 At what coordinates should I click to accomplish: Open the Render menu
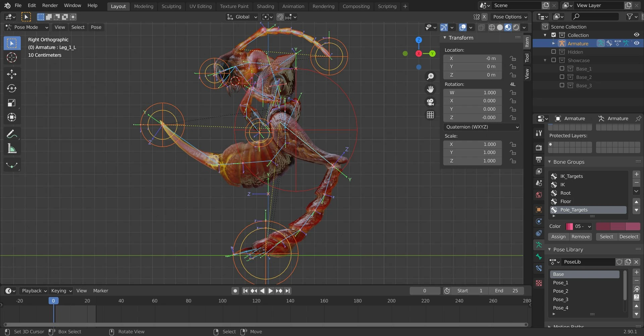click(x=50, y=5)
